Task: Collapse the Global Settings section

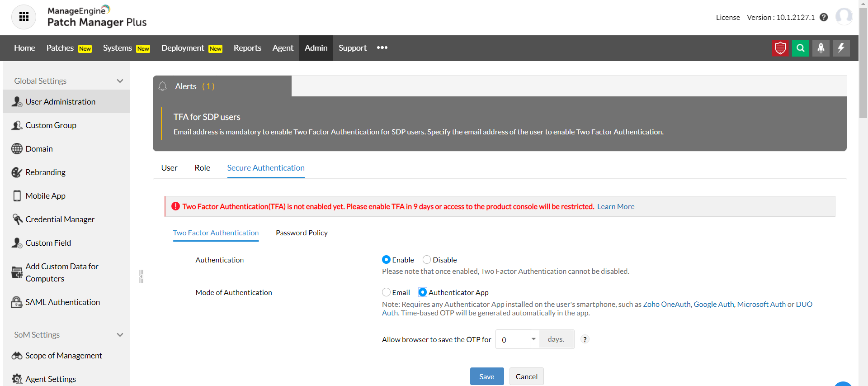Action: [120, 81]
